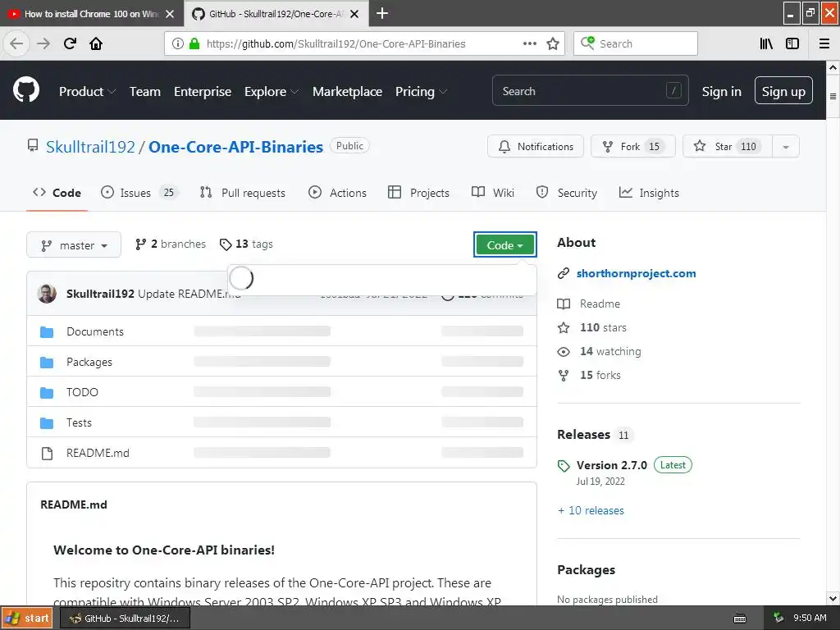This screenshot has width=840, height=630.
Task: Click the Sign up button
Action: coord(783,92)
